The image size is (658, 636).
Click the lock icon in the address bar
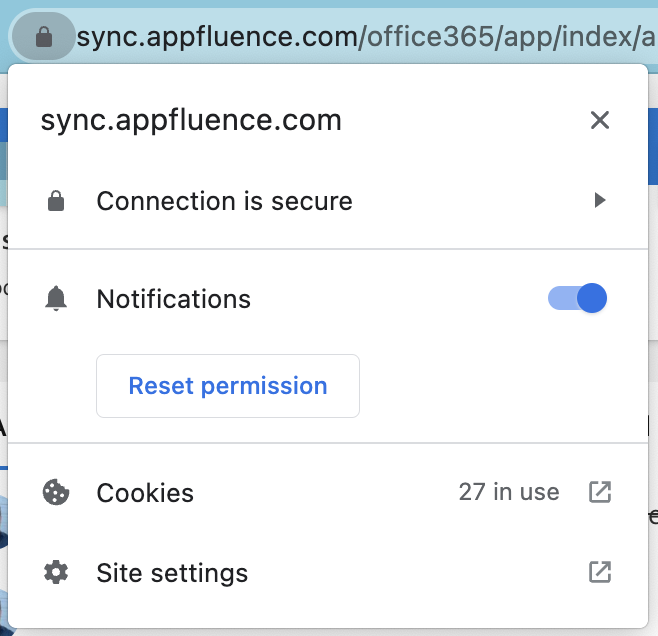pos(43,38)
